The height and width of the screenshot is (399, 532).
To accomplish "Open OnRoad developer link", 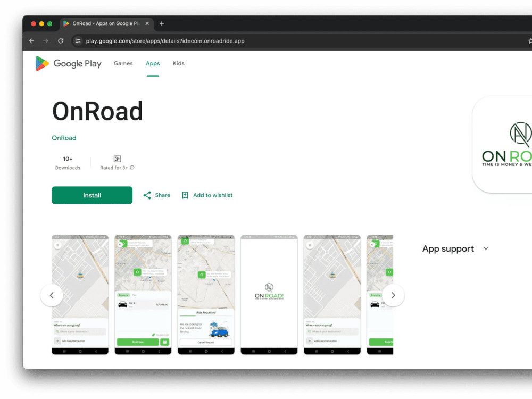I will click(64, 138).
